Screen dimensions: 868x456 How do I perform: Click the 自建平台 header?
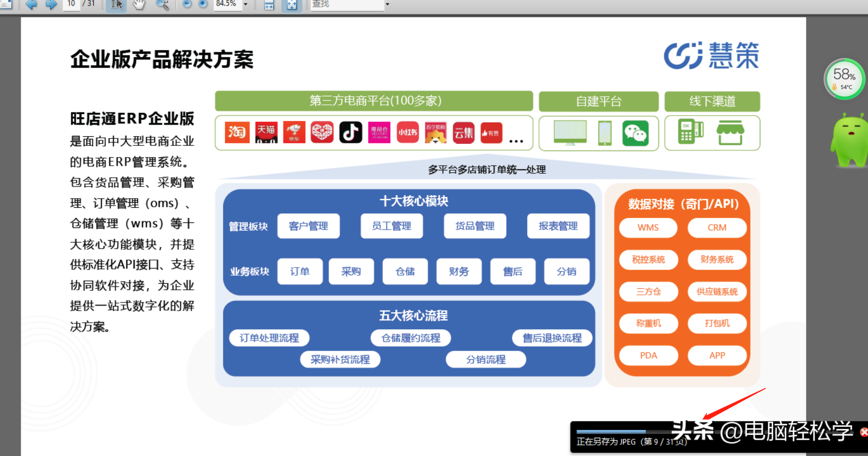[599, 101]
